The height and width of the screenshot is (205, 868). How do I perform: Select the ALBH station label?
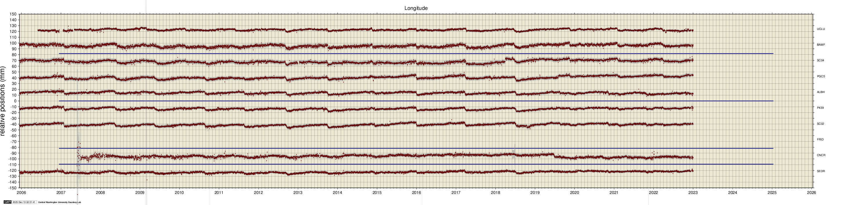pos(821,92)
